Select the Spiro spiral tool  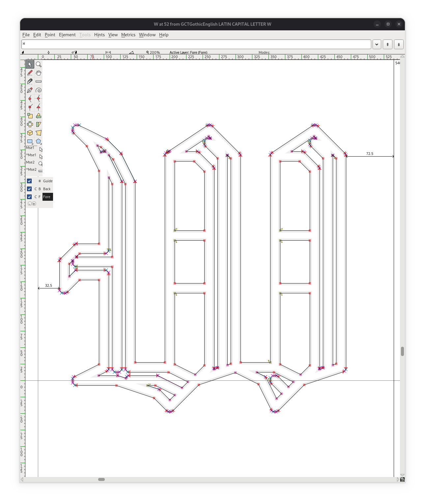click(x=39, y=90)
